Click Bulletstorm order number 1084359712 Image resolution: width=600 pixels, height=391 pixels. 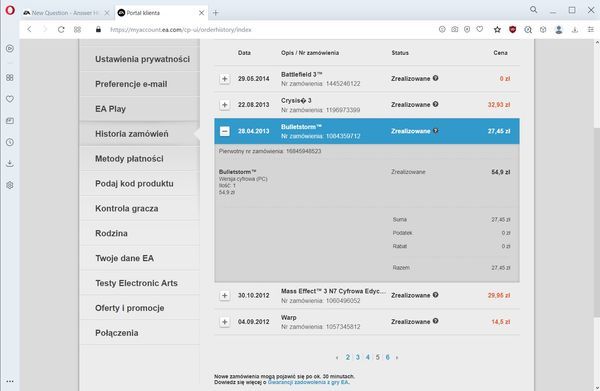pyautogui.click(x=342, y=136)
